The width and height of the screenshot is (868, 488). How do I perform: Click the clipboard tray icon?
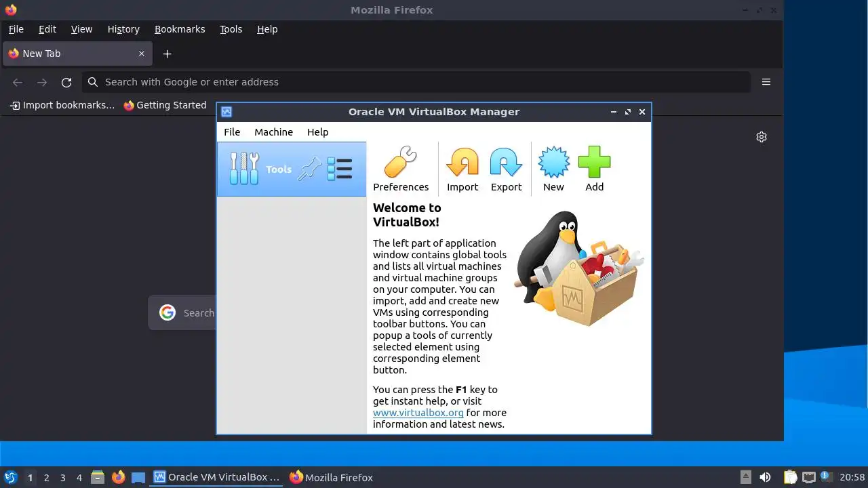coord(790,477)
